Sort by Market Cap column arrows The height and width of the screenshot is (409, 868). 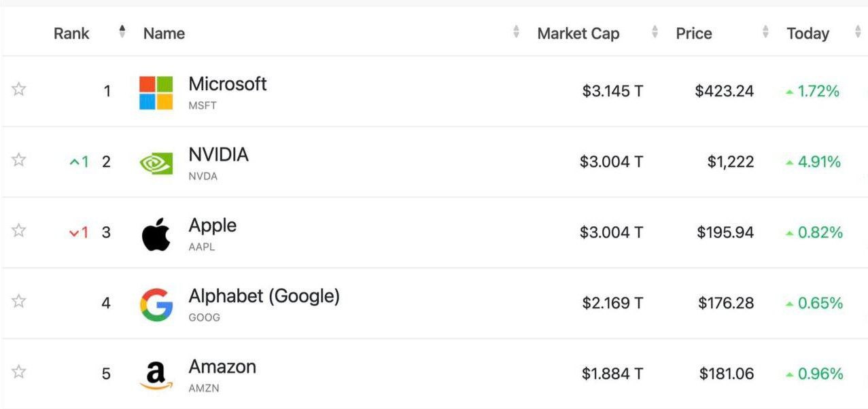point(655,32)
